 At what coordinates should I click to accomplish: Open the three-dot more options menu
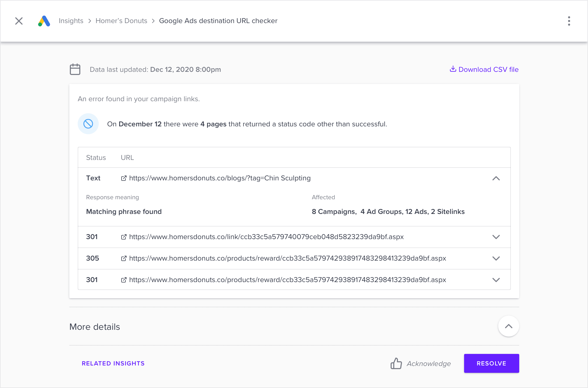click(x=569, y=21)
